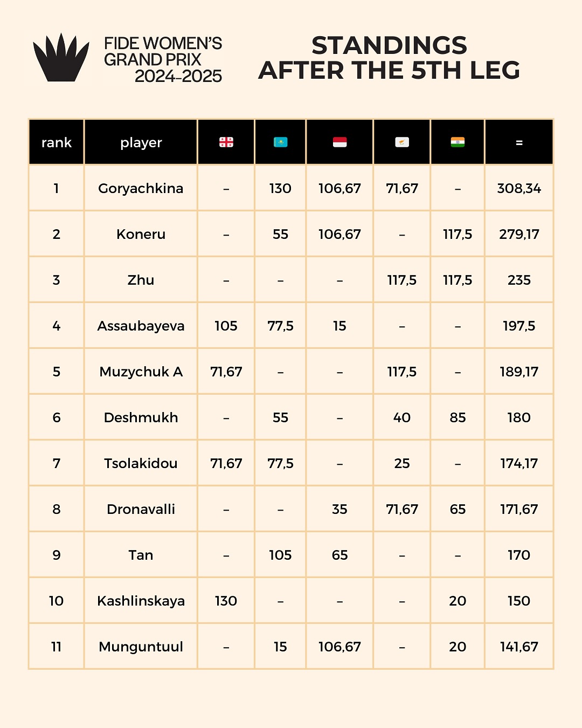Select the "rank" column header

click(57, 142)
